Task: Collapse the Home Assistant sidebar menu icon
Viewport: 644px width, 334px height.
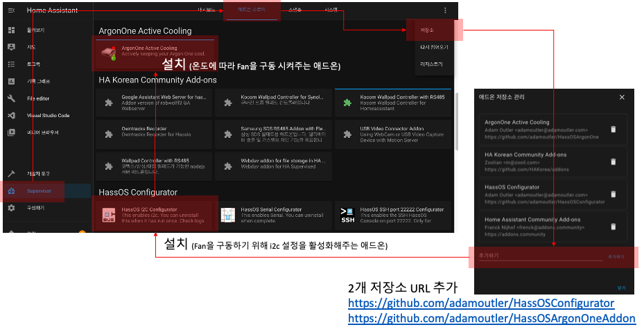Action: pyautogui.click(x=12, y=10)
